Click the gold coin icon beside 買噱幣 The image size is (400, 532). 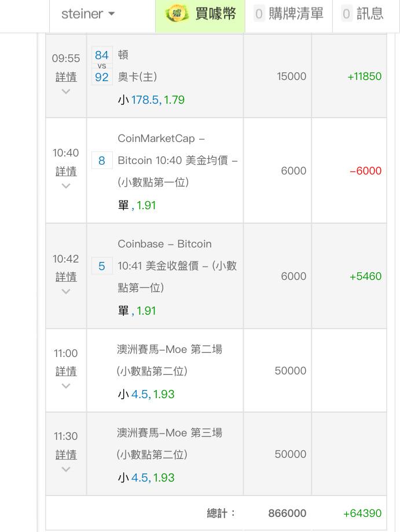pyautogui.click(x=177, y=14)
